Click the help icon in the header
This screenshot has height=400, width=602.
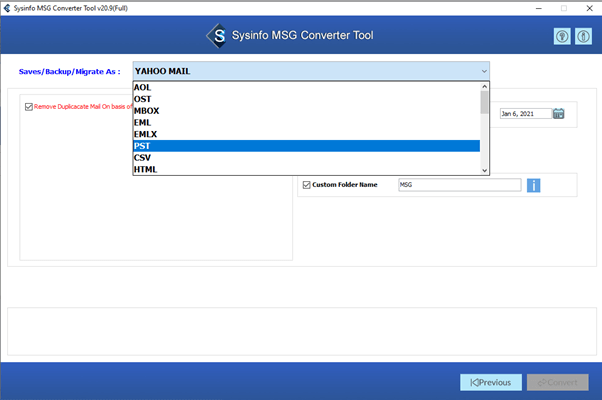[x=562, y=36]
